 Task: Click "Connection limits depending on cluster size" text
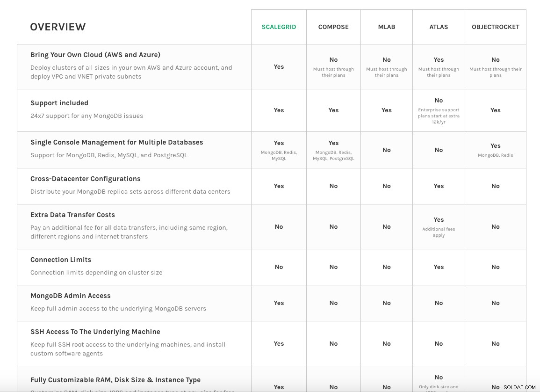(96, 272)
